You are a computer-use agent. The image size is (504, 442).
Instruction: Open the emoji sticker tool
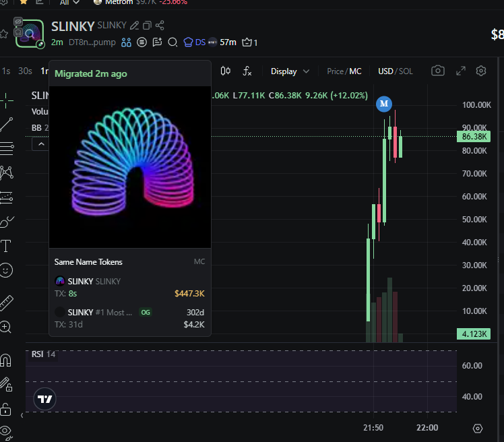pyautogui.click(x=7, y=270)
